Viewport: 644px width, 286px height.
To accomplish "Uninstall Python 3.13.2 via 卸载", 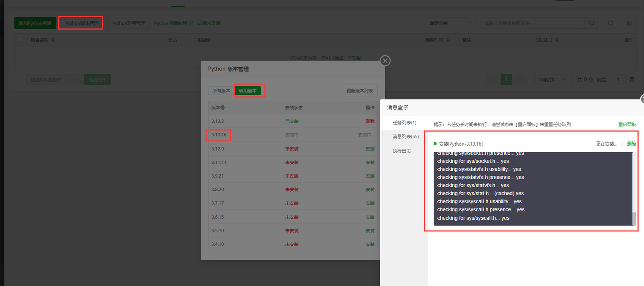I will tap(370, 121).
